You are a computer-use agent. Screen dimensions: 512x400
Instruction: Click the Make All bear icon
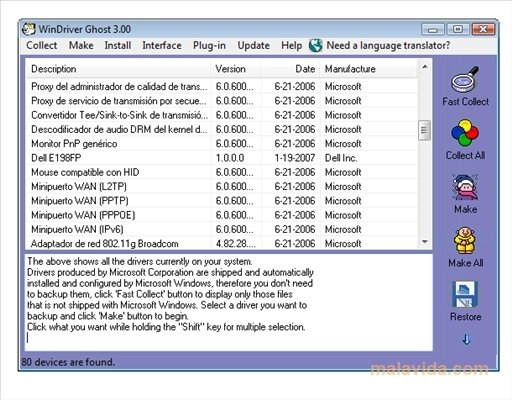(x=465, y=241)
